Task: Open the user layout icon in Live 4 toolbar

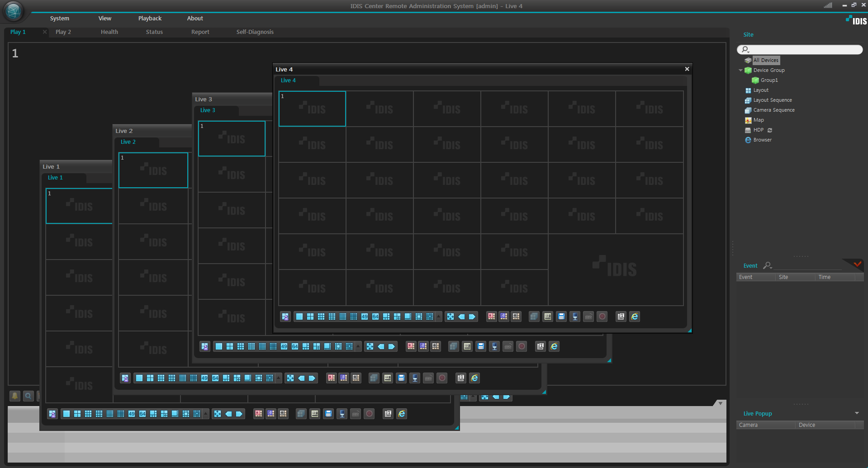Action: (285, 317)
